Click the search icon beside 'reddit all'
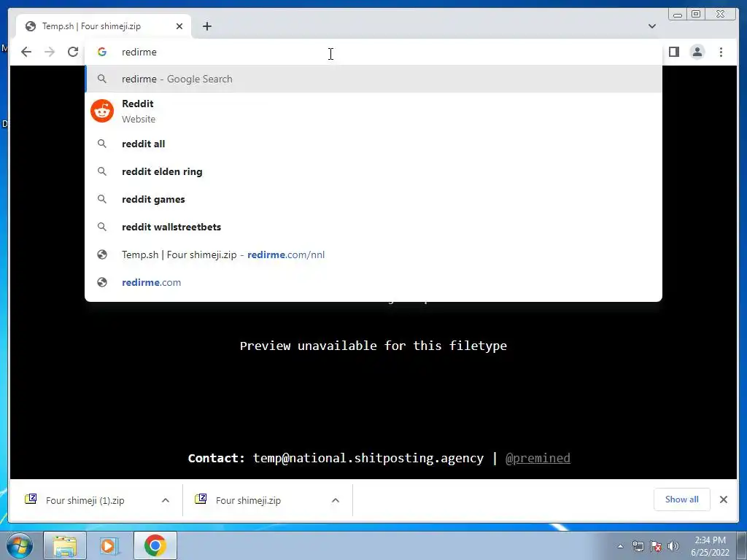 point(102,144)
